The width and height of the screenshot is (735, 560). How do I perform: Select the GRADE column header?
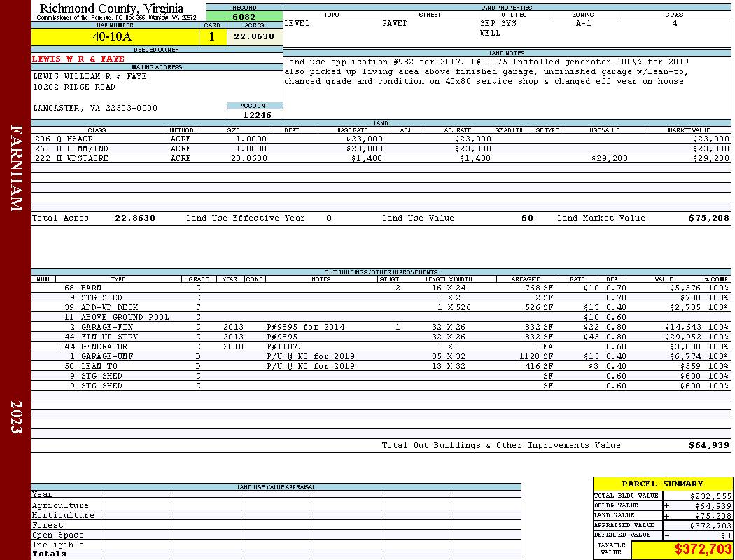coord(199,279)
